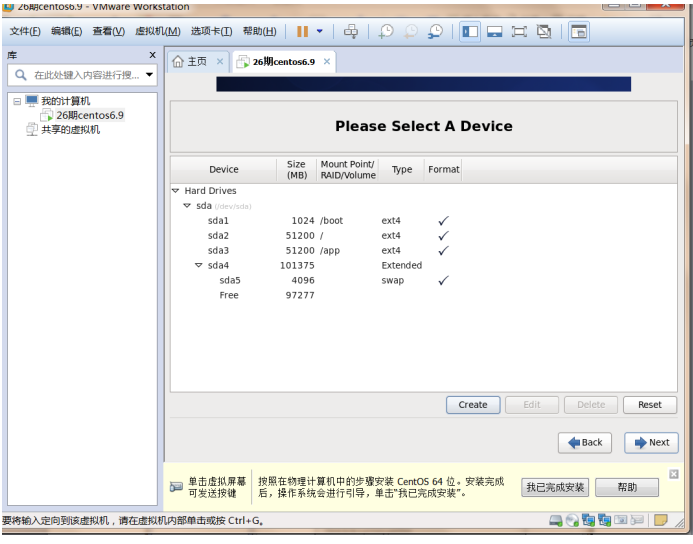Click the Delete button
Viewport: 693px width, 544px height.
pos(591,405)
